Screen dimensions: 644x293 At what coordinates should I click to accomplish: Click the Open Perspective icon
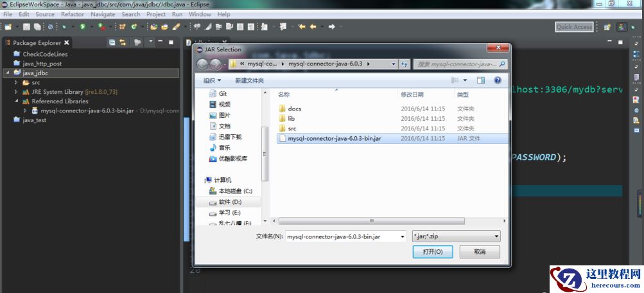(x=607, y=27)
